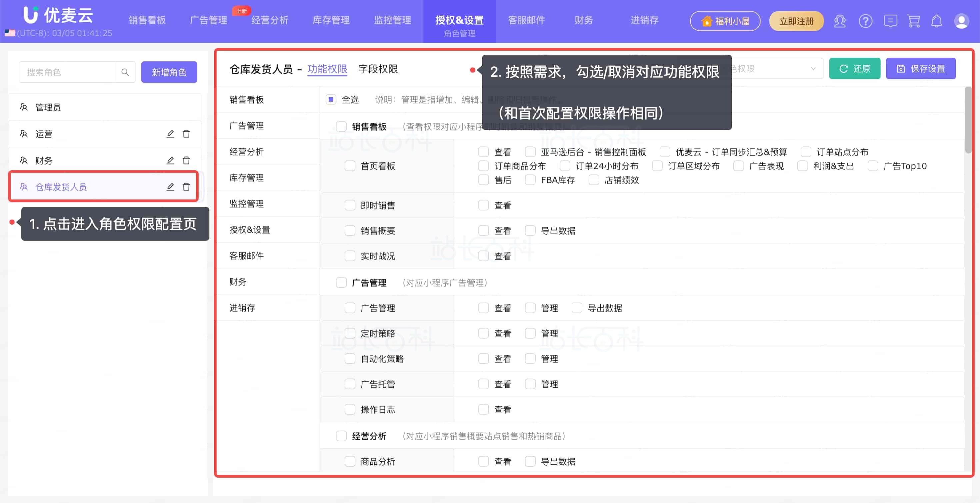Open the 授权&设置 top navigation menu
The image size is (980, 503).
click(x=459, y=21)
